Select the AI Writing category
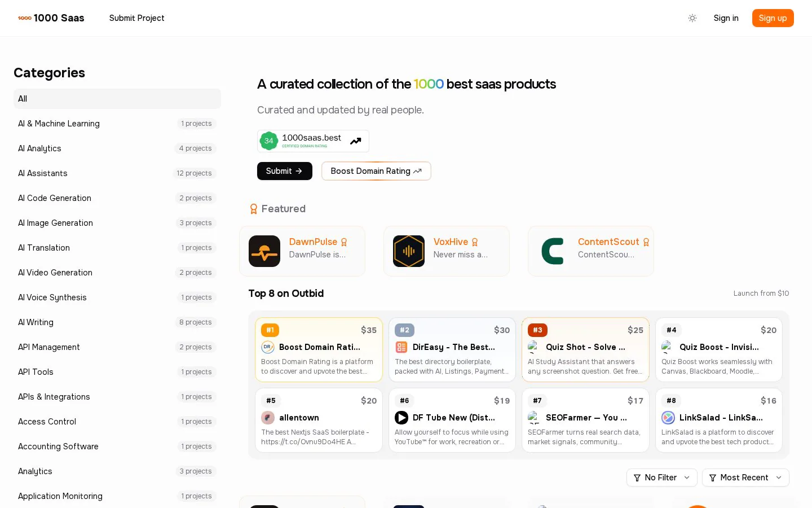812x508 pixels. pyautogui.click(x=117, y=322)
